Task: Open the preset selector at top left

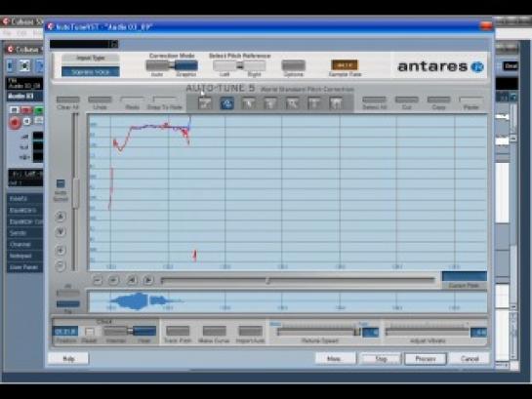Action: [84, 44]
